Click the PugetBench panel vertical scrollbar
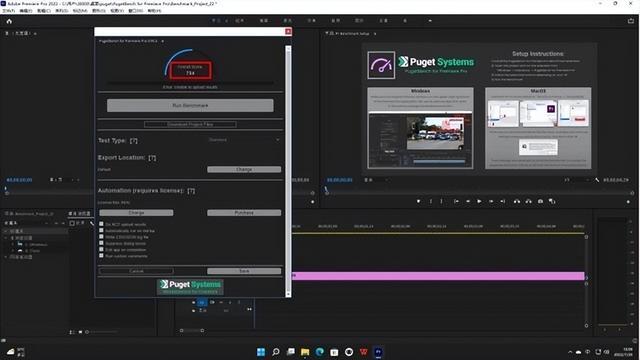 288,171
